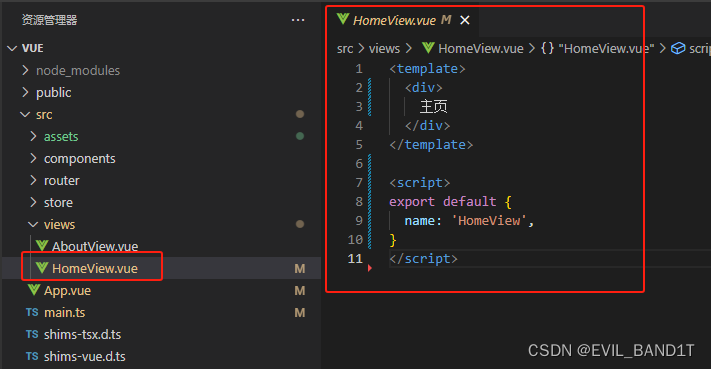This screenshot has width=711, height=369.
Task: Expand the components folder chevron
Action: click(x=33, y=158)
